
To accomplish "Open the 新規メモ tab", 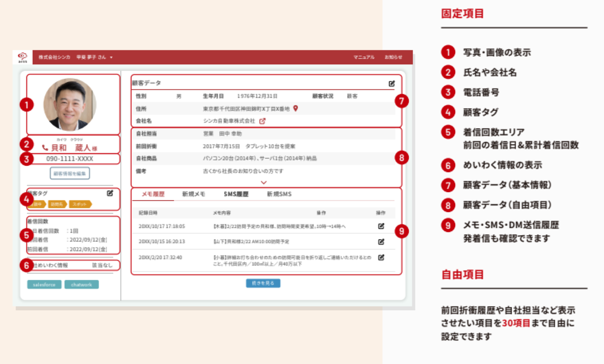I will coord(194,194).
